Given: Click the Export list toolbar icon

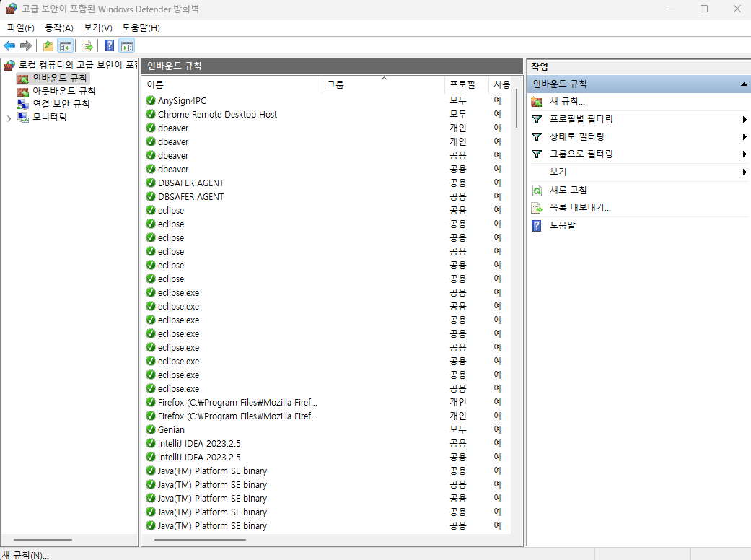Looking at the screenshot, I should click(x=87, y=46).
